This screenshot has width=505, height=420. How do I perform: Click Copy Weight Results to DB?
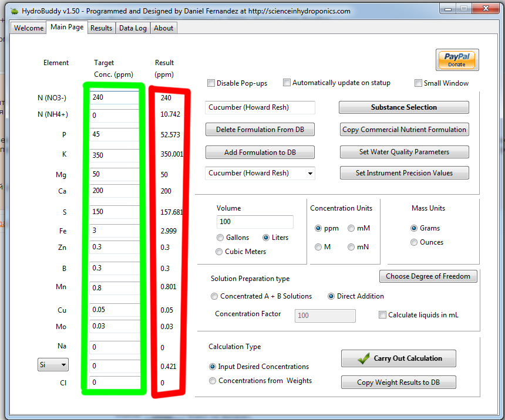click(x=399, y=382)
